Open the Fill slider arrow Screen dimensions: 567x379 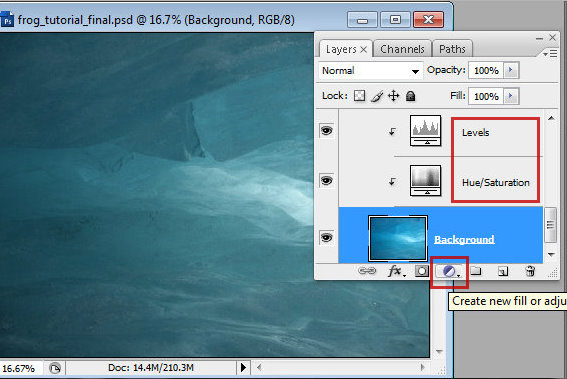coord(511,96)
